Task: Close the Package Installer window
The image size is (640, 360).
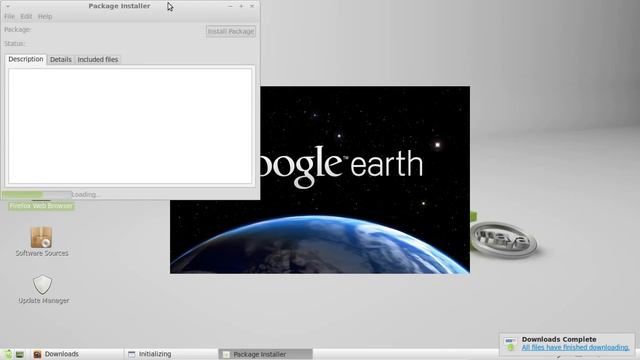Action: tap(252, 6)
